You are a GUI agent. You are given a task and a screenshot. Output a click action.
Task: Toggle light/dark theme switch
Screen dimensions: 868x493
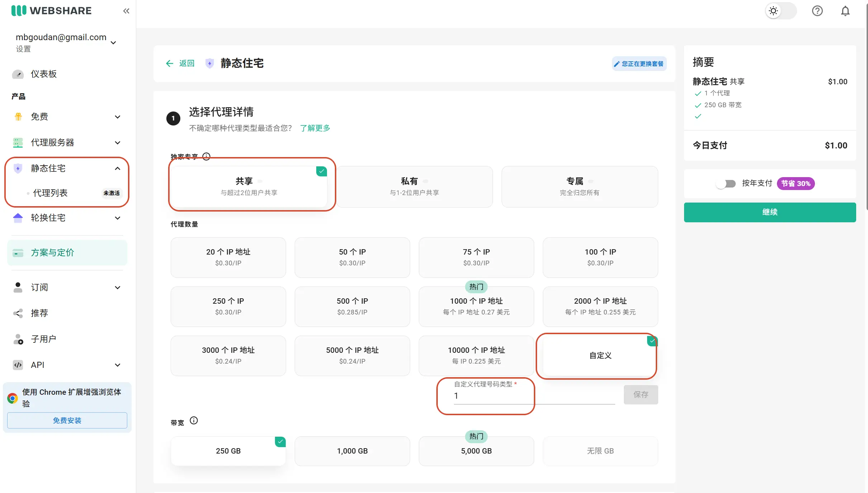pos(780,11)
